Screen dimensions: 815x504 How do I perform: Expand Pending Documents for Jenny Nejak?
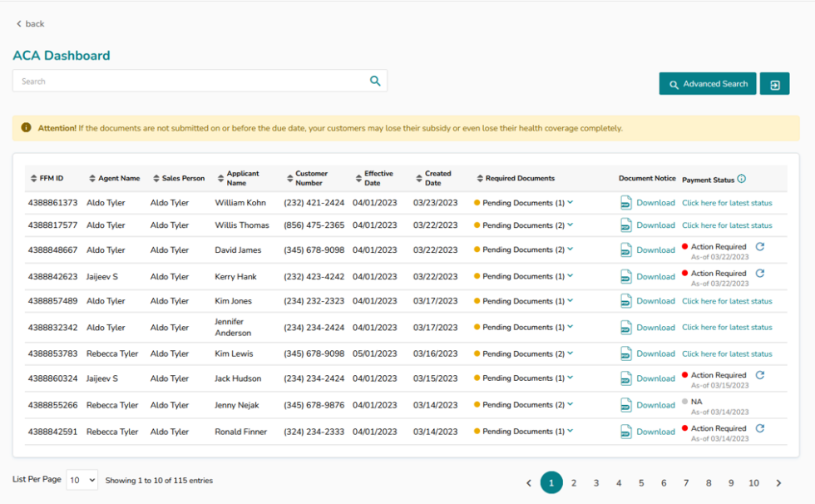(x=570, y=405)
